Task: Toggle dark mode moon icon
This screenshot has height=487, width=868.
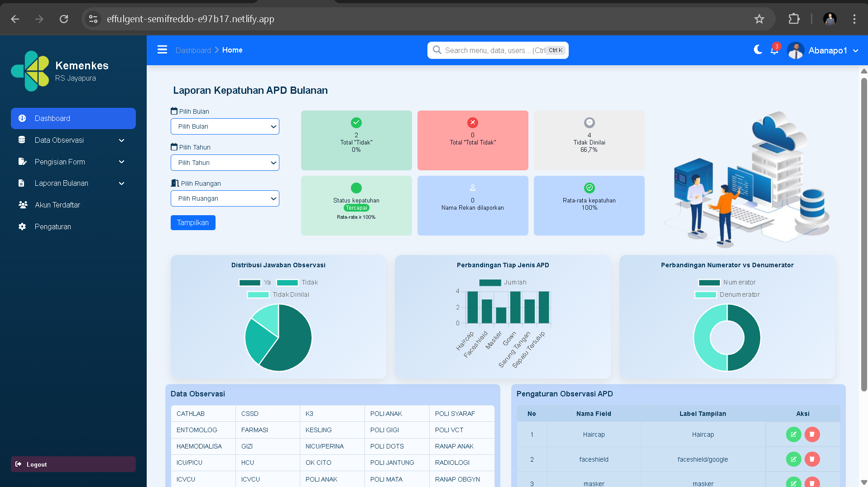Action: pyautogui.click(x=758, y=50)
